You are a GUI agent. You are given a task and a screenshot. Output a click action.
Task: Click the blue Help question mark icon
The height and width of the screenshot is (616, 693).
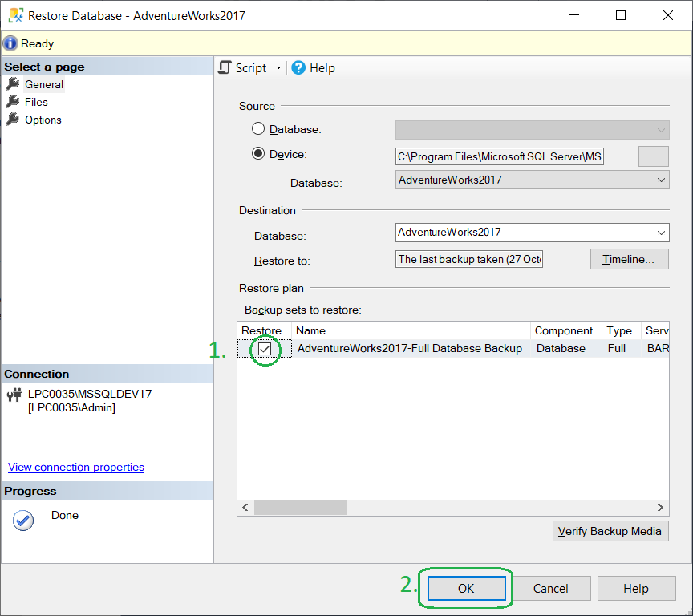(x=298, y=68)
